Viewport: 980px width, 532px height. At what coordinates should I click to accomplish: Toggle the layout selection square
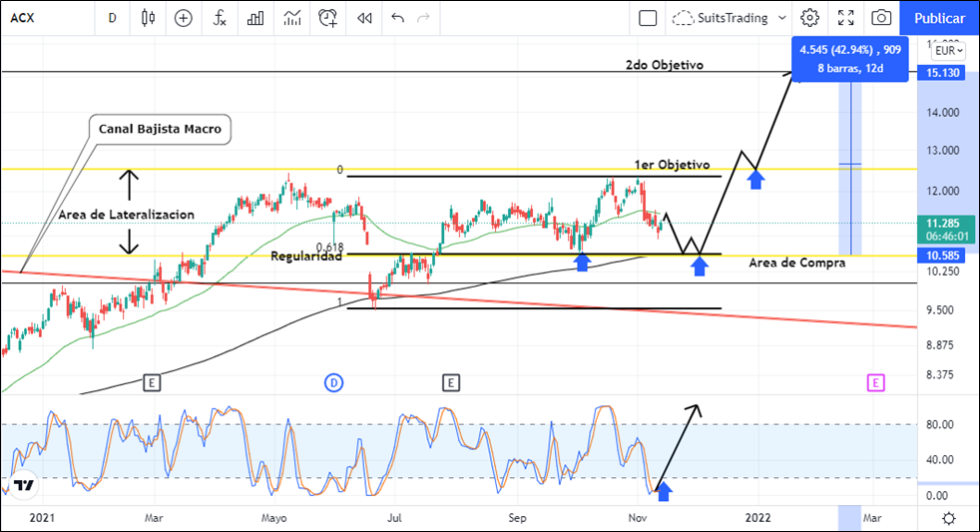pyautogui.click(x=648, y=18)
